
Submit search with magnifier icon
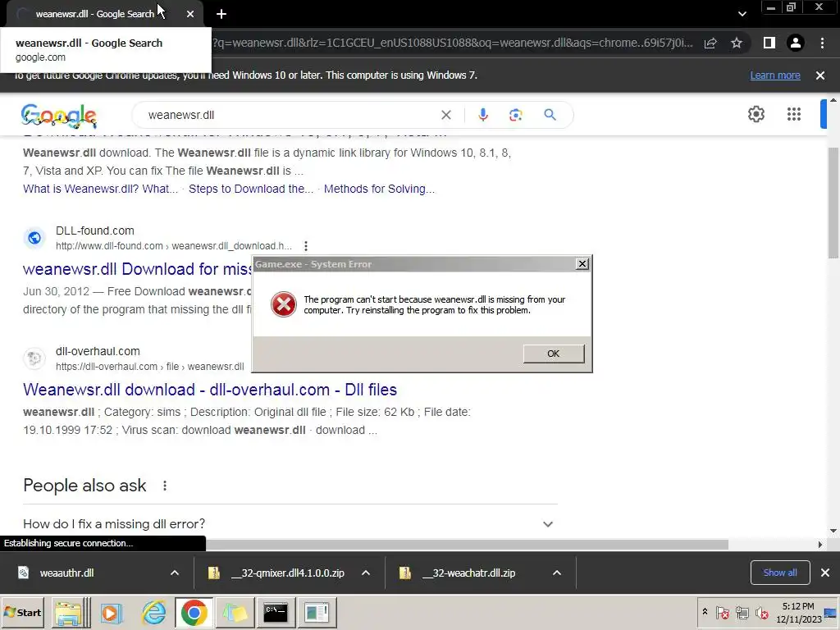coord(550,115)
